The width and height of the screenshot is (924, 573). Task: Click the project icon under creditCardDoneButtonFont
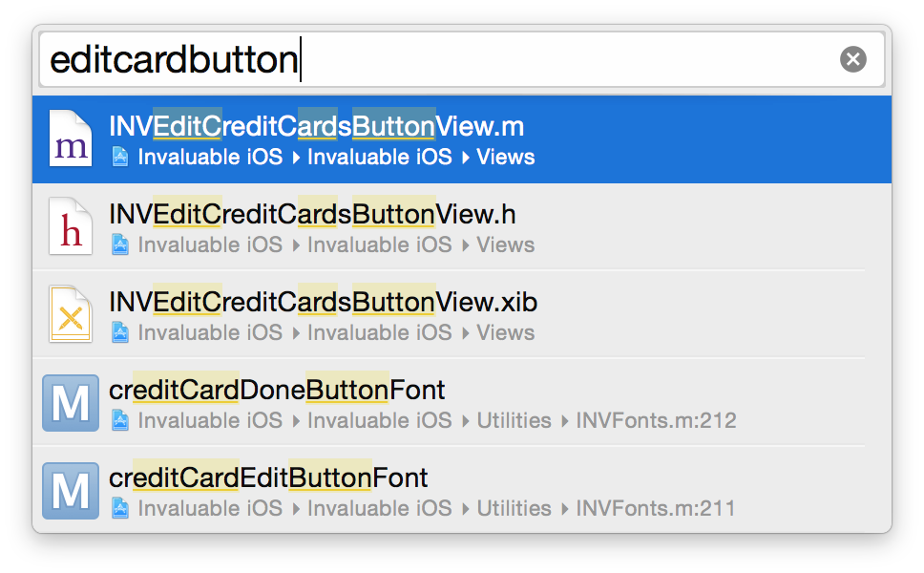[120, 420]
